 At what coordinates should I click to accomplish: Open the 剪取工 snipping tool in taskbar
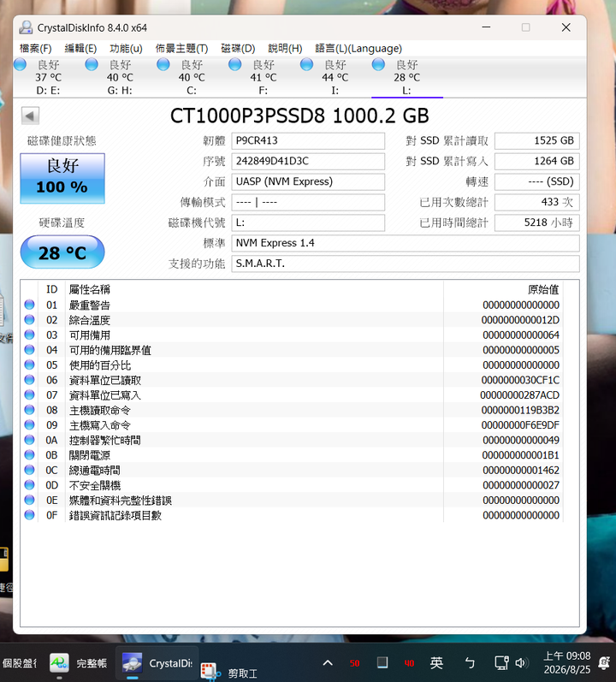point(229,673)
